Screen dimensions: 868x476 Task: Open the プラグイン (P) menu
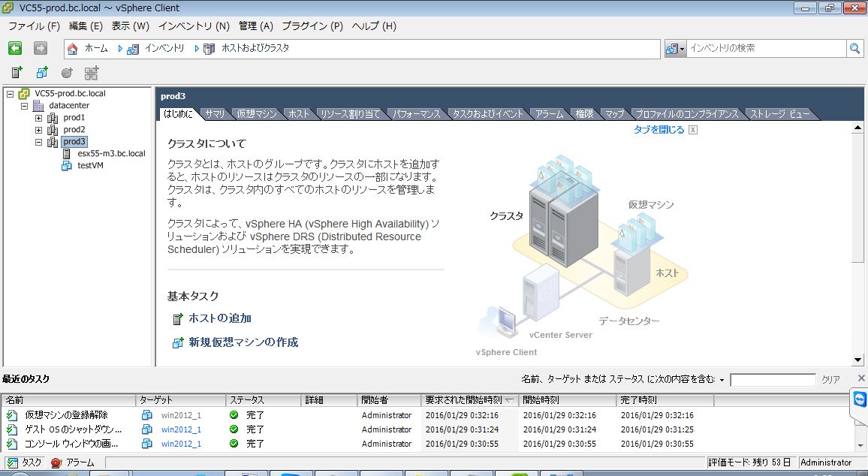pos(312,26)
